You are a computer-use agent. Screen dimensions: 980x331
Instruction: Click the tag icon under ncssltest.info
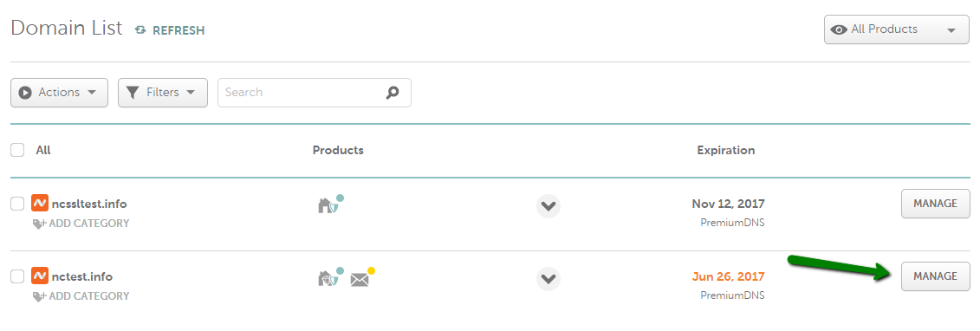[x=39, y=224]
